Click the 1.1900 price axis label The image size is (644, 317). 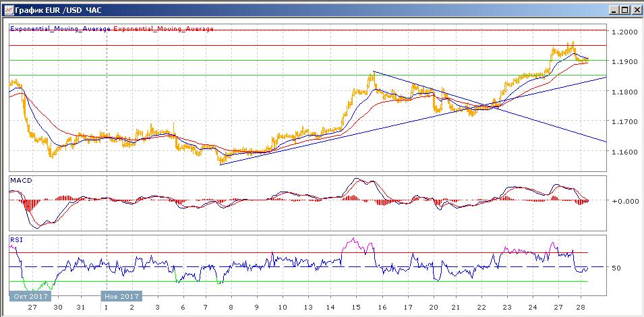[x=623, y=61]
